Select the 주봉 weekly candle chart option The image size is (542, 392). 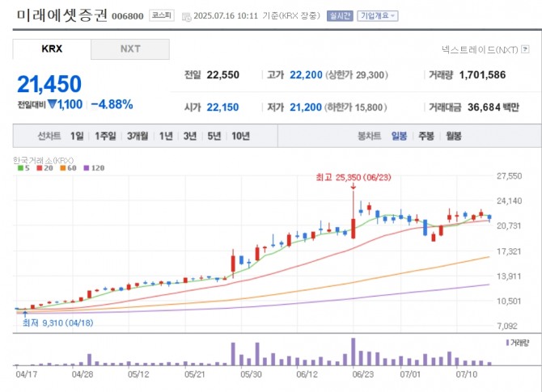pyautogui.click(x=426, y=137)
